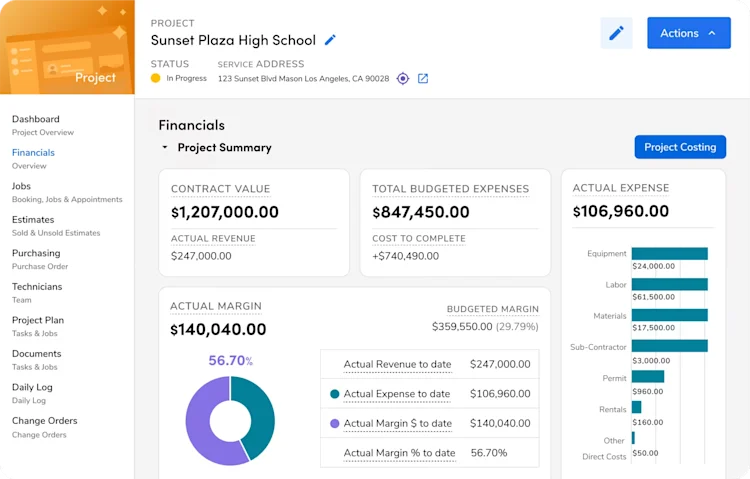Image resolution: width=750 pixels, height=479 pixels.
Task: Click the Total Budgeted Expenses label
Action: pyautogui.click(x=451, y=189)
